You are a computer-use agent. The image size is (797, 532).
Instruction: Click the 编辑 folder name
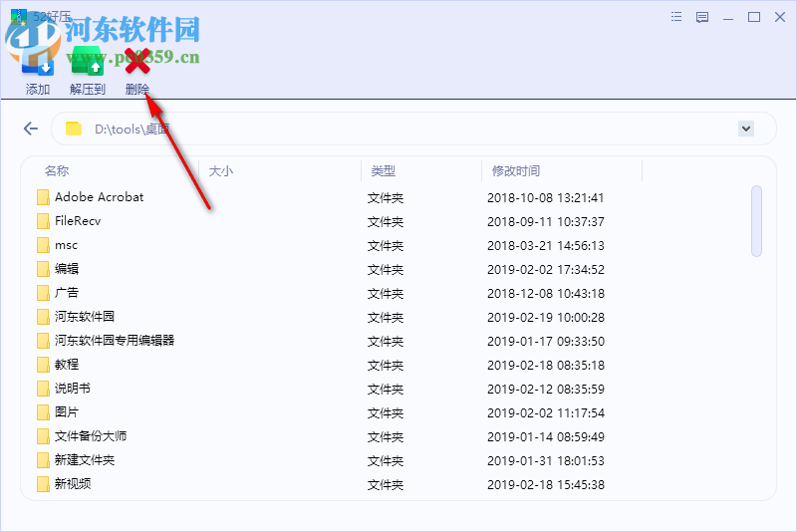pyautogui.click(x=67, y=269)
